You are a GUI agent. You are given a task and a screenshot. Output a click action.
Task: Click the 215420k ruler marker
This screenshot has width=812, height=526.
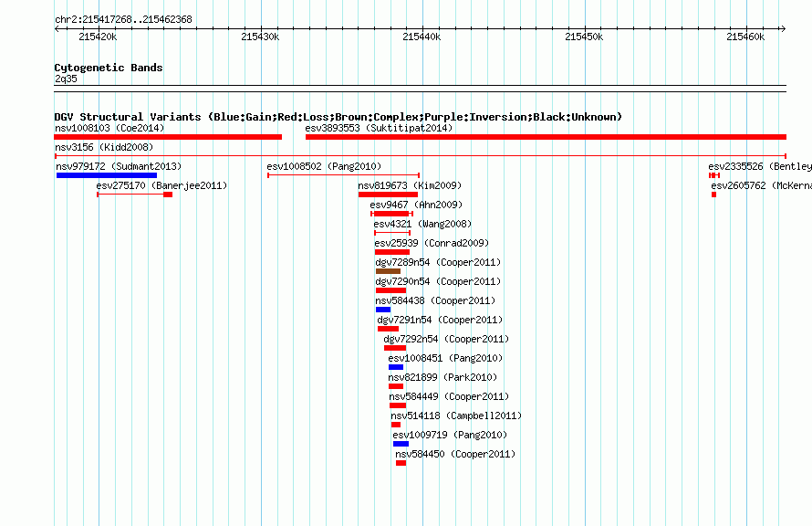pos(98,37)
